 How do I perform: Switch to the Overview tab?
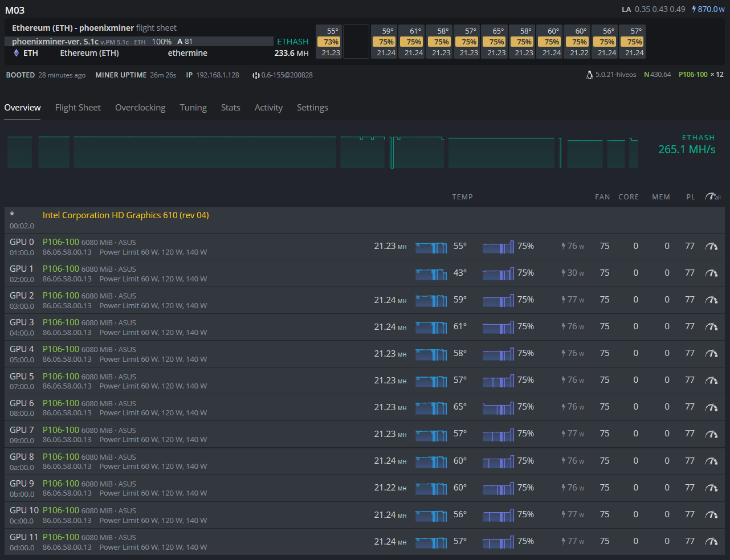[x=22, y=108]
